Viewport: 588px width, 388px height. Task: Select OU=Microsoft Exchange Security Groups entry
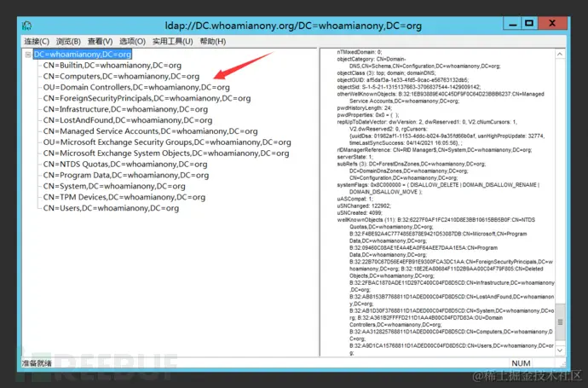tap(167, 142)
